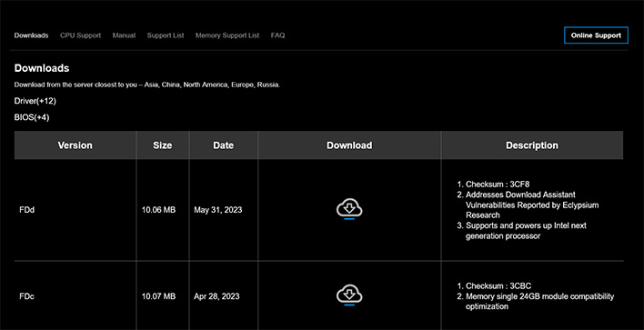Download the FDc BIOS via cloud icon

coord(349,295)
